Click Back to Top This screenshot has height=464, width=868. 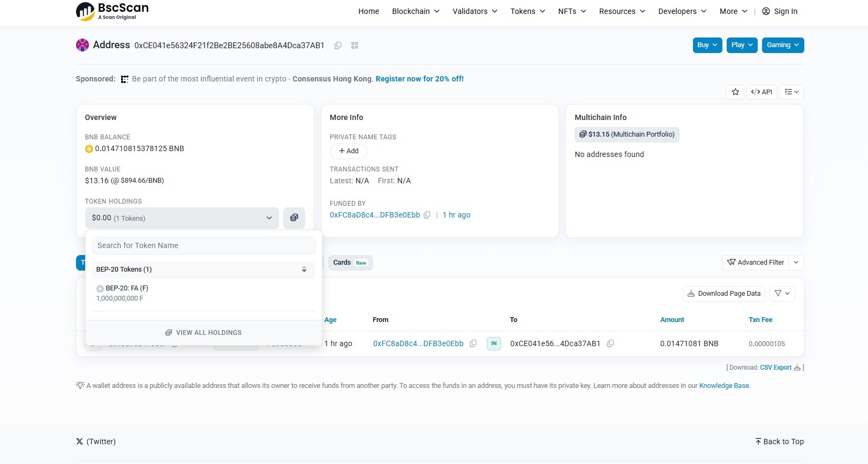[780, 441]
